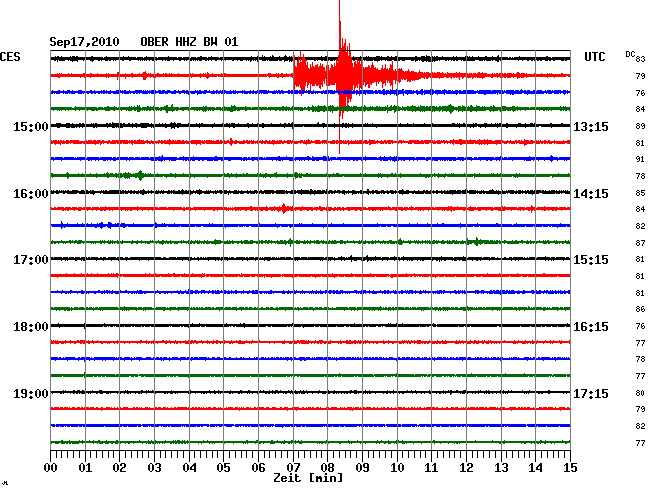The image size is (650, 494).
Task: Click the Zeit [min] axis title
Action: click(x=308, y=478)
